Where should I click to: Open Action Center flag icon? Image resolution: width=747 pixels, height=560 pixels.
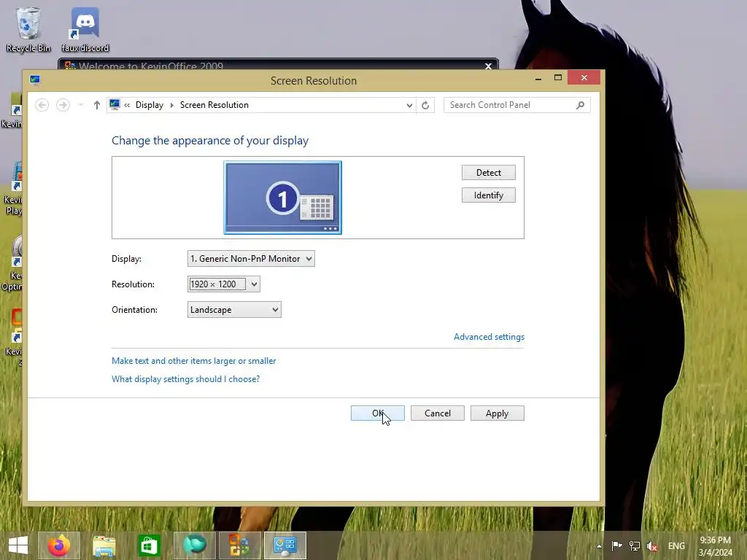(x=616, y=545)
